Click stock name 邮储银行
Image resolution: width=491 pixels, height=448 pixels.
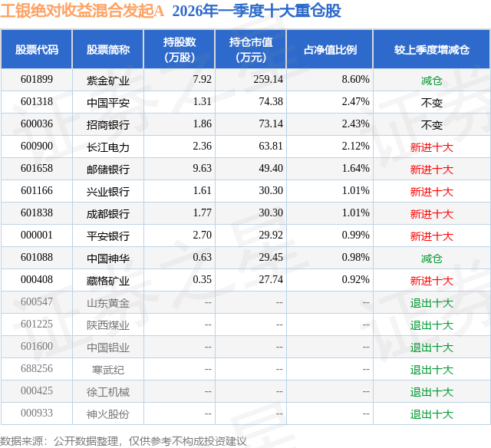click(x=108, y=170)
